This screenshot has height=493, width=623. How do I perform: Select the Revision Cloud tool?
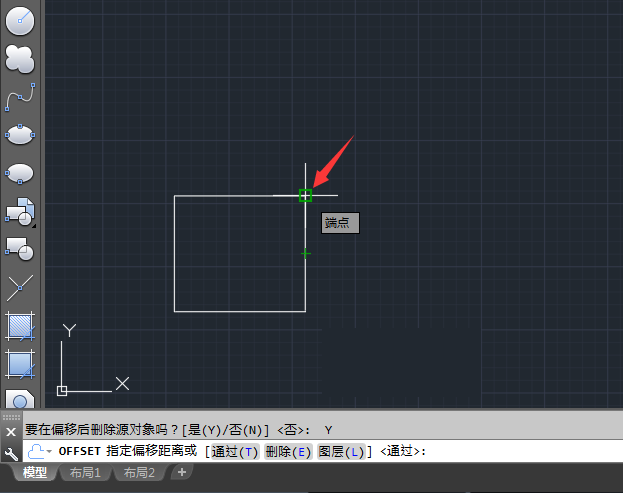click(20, 59)
